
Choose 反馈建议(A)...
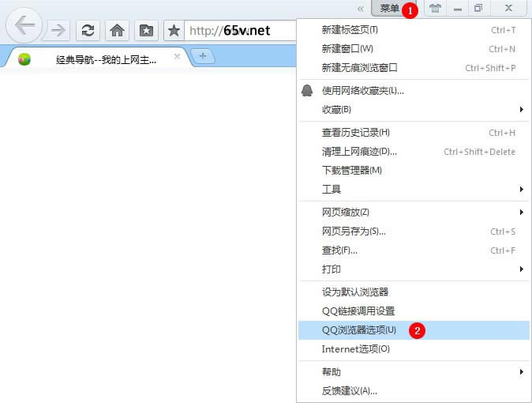click(x=414, y=391)
